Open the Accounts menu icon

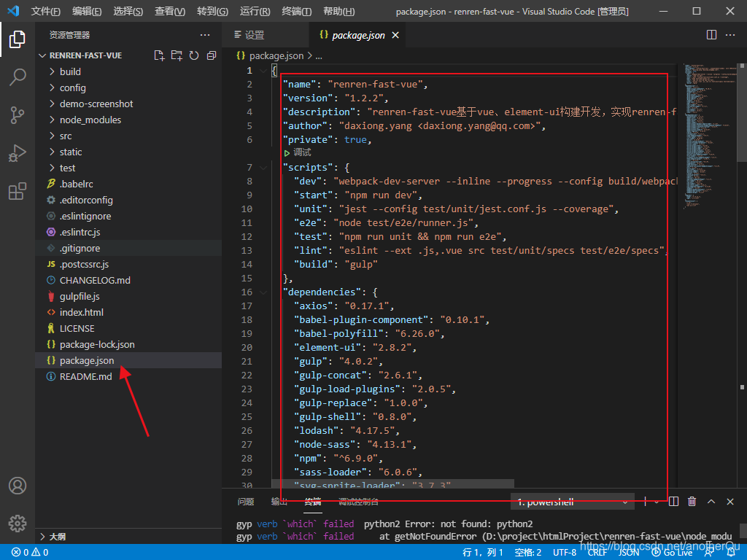(x=18, y=486)
